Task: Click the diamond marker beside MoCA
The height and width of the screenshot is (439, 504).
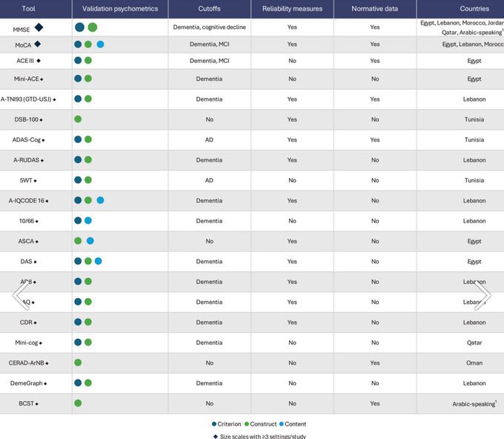Action: coord(38,44)
